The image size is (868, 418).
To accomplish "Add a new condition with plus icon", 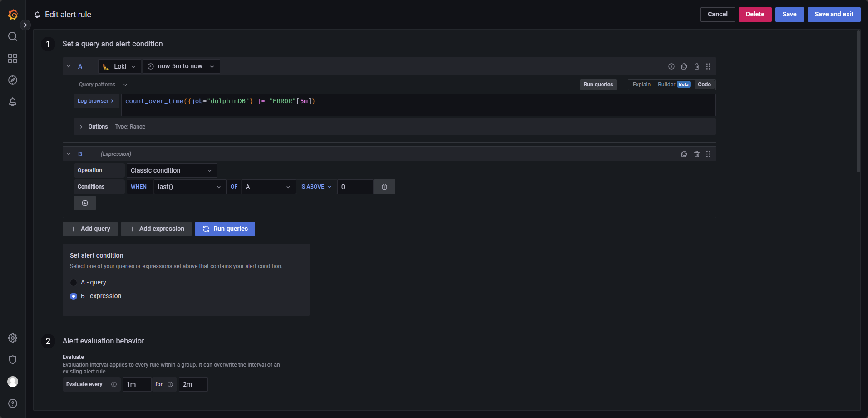I will 85,203.
